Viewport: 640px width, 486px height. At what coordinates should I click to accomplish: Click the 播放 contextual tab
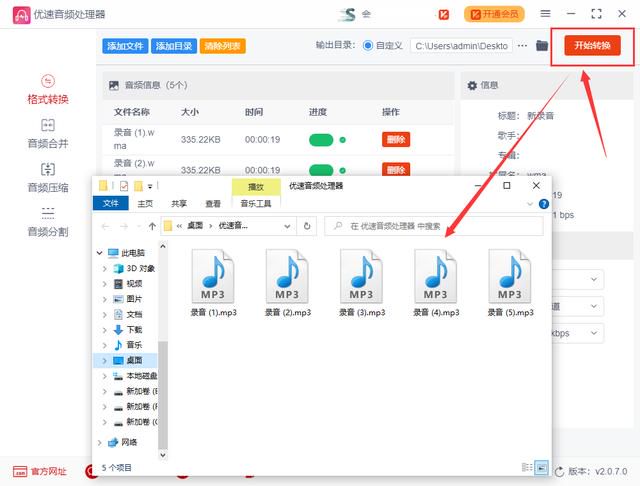[256, 187]
